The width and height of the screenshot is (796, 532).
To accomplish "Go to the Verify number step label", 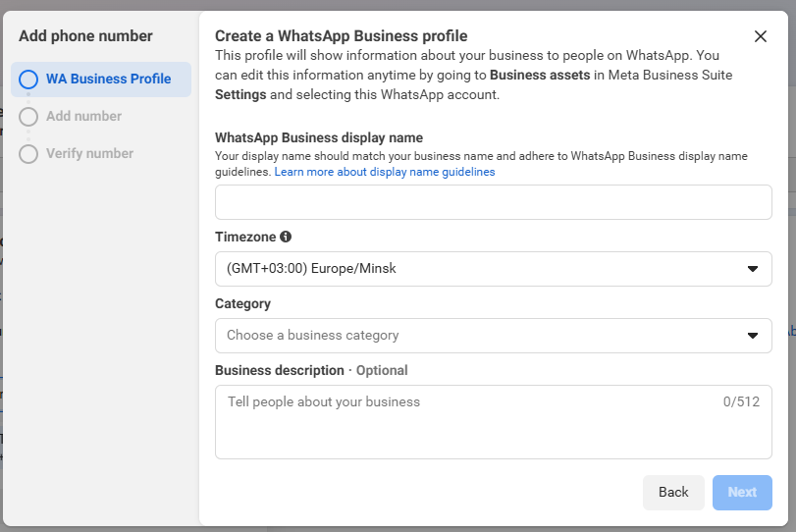I will [90, 153].
